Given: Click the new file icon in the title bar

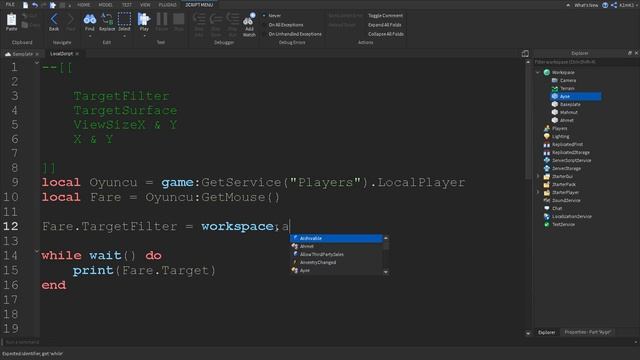Looking at the screenshot, I should pos(25,5).
